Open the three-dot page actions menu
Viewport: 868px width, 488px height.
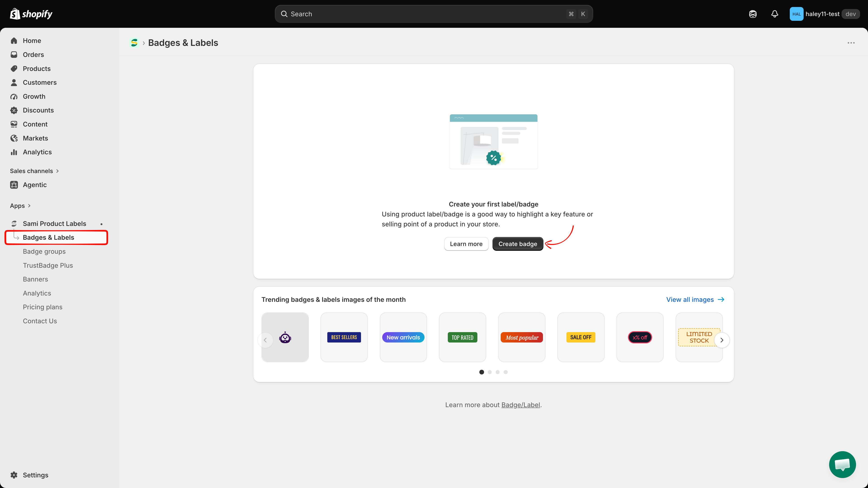click(x=851, y=43)
